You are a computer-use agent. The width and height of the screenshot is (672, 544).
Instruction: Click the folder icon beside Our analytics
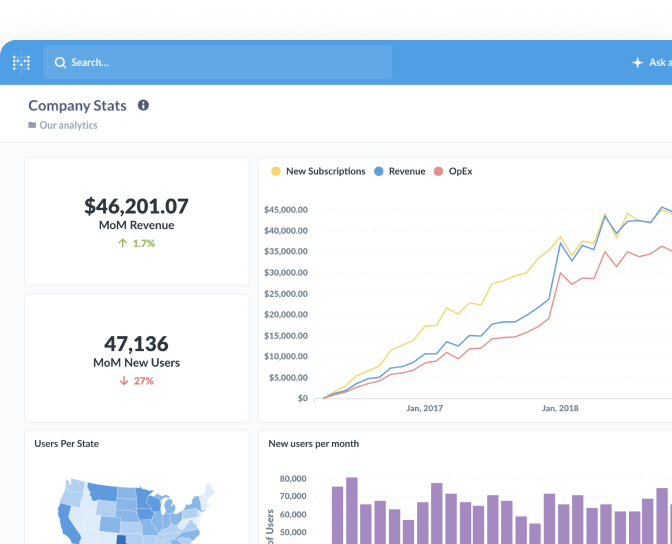32,126
